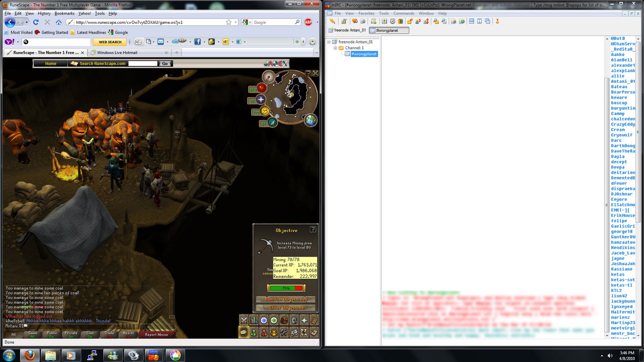Open the Emotes masks tab

point(294,332)
